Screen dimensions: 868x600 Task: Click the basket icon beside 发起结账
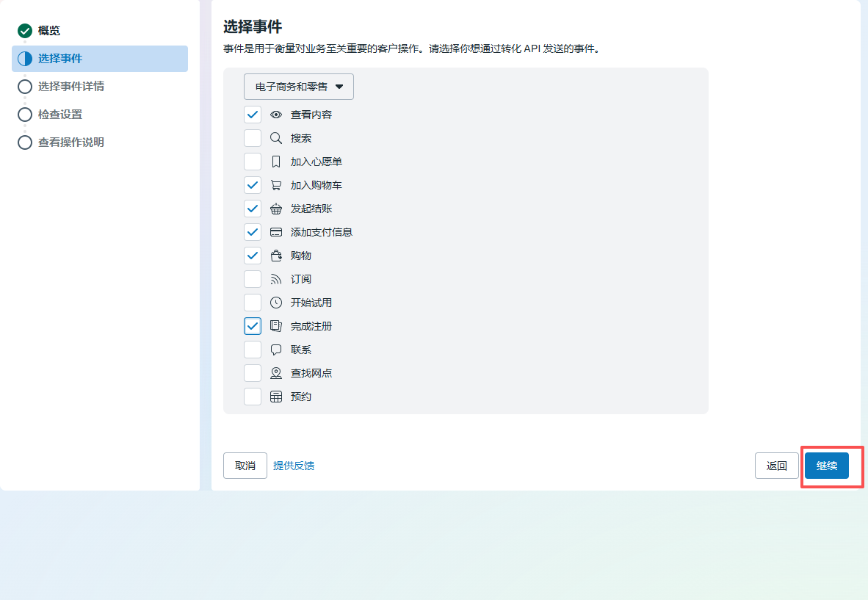(276, 209)
